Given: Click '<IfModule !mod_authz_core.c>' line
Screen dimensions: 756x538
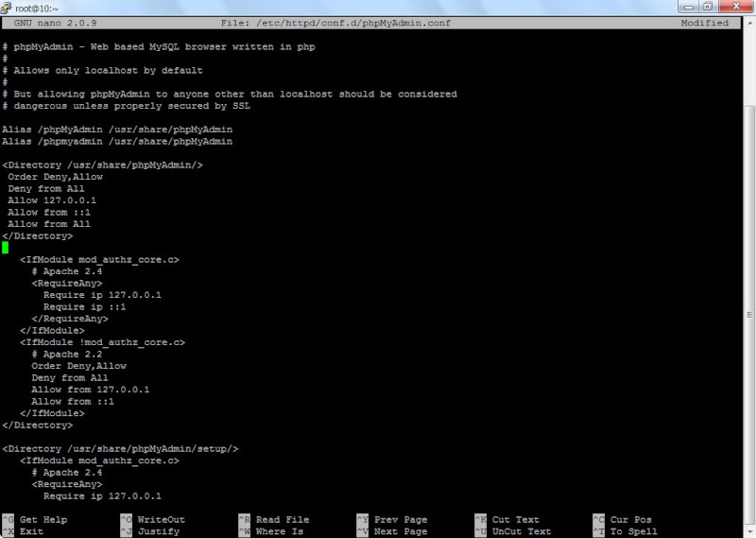Looking at the screenshot, I should click(102, 342).
